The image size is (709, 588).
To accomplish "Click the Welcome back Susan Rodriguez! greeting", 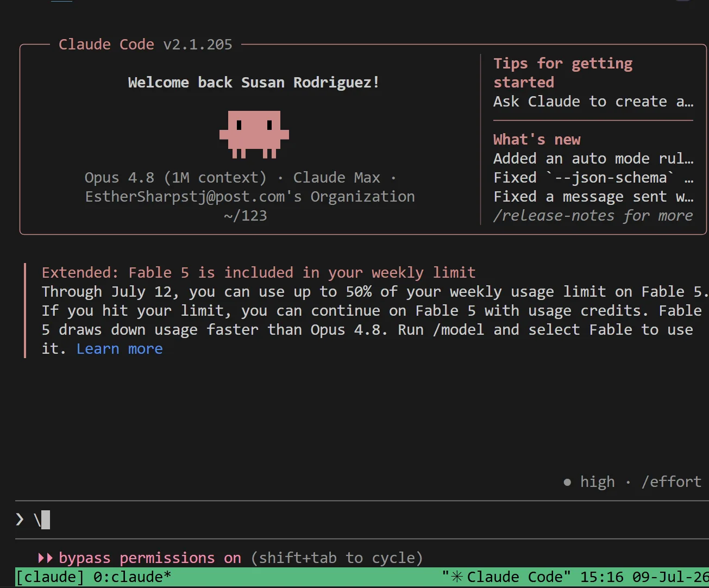I will pos(254,83).
